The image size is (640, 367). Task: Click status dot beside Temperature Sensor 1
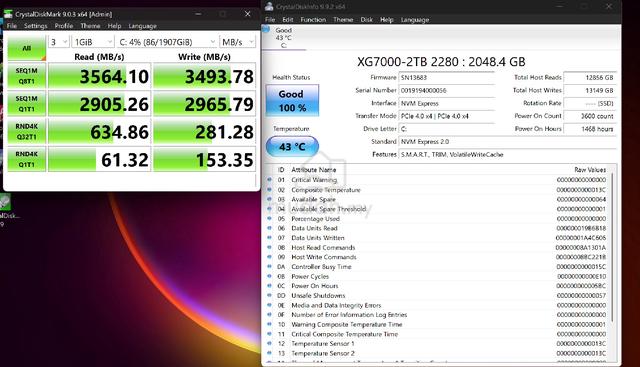point(269,343)
